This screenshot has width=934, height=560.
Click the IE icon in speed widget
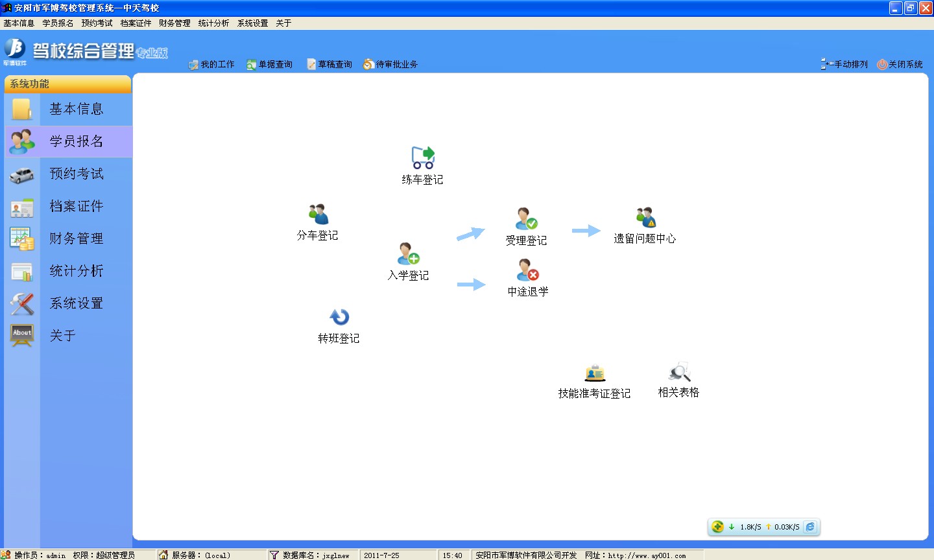(x=810, y=527)
